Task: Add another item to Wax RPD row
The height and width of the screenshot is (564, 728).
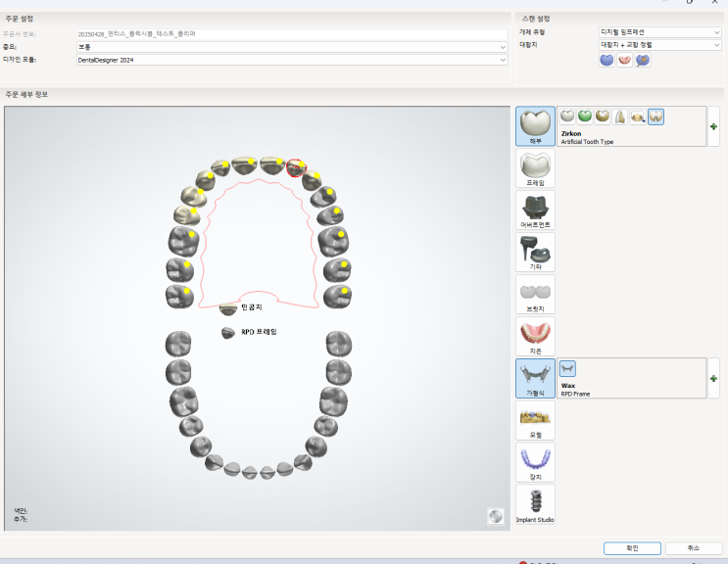Action: pyautogui.click(x=713, y=379)
